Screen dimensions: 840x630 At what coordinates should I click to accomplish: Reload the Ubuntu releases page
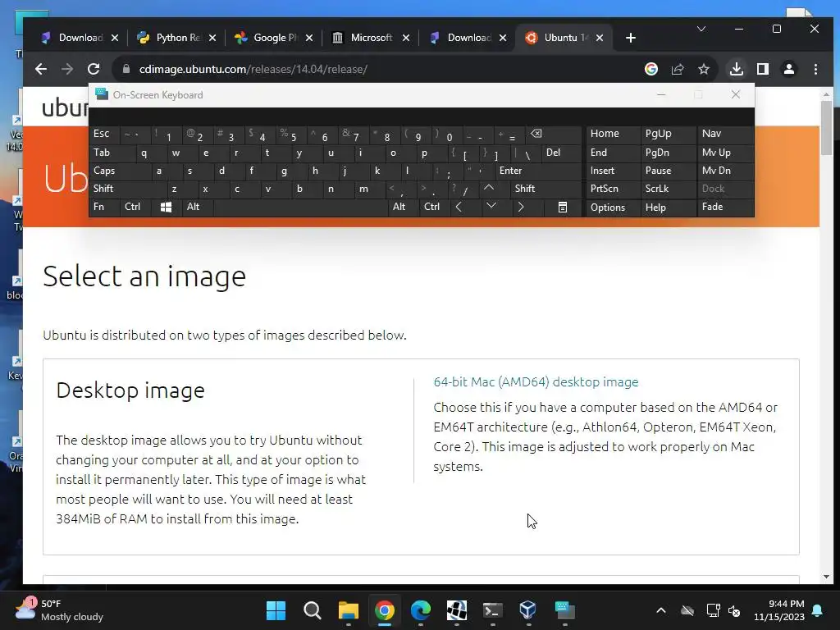[94, 69]
